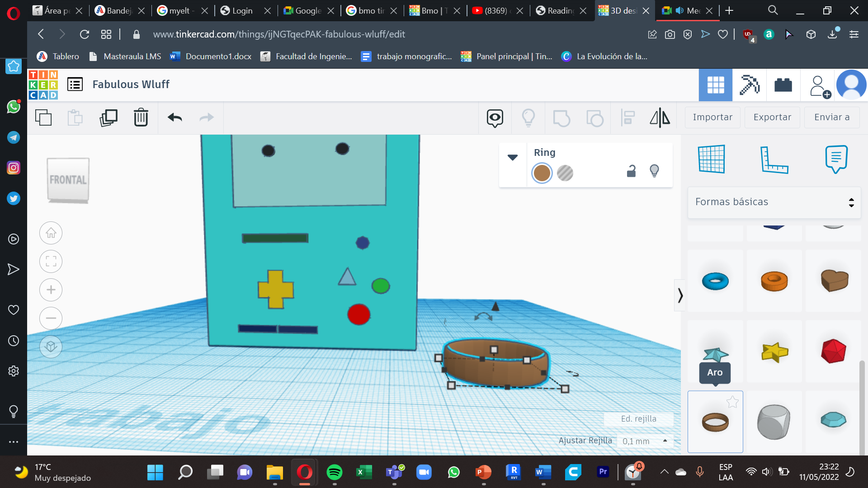Select the Ruler tool icon

coord(774,160)
